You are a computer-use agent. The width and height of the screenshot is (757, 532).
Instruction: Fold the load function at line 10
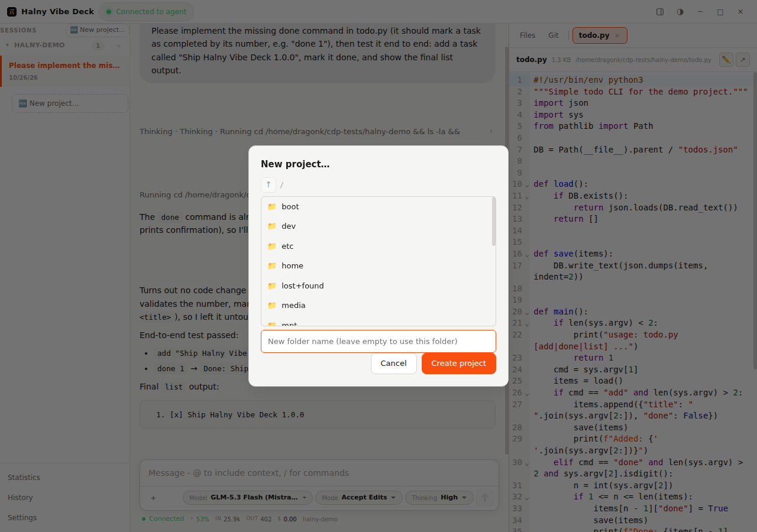pyautogui.click(x=527, y=184)
